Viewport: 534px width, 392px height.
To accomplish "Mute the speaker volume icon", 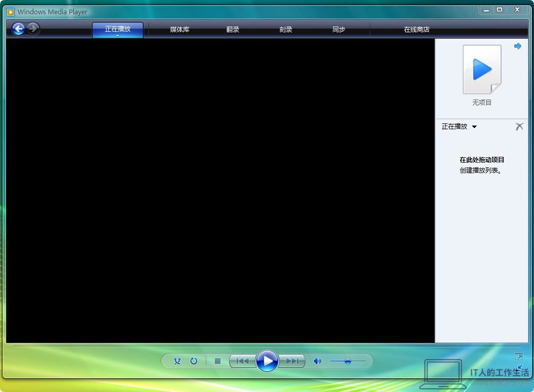I will [x=317, y=361].
